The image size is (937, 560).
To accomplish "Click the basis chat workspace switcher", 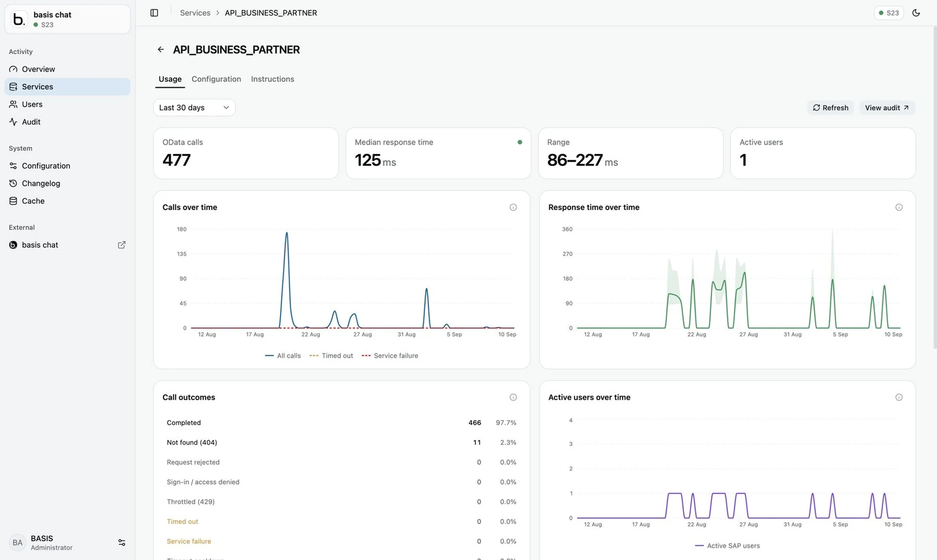I will 67,19.
